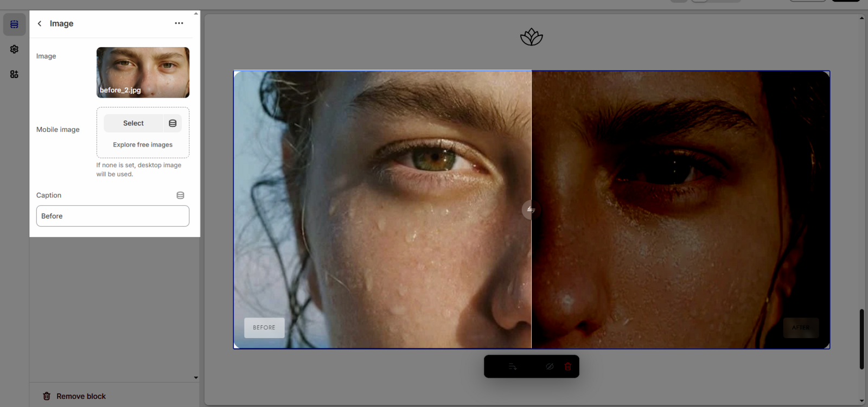Open the three-dots menu in Image panel
The height and width of the screenshot is (407, 868).
pyautogui.click(x=179, y=23)
